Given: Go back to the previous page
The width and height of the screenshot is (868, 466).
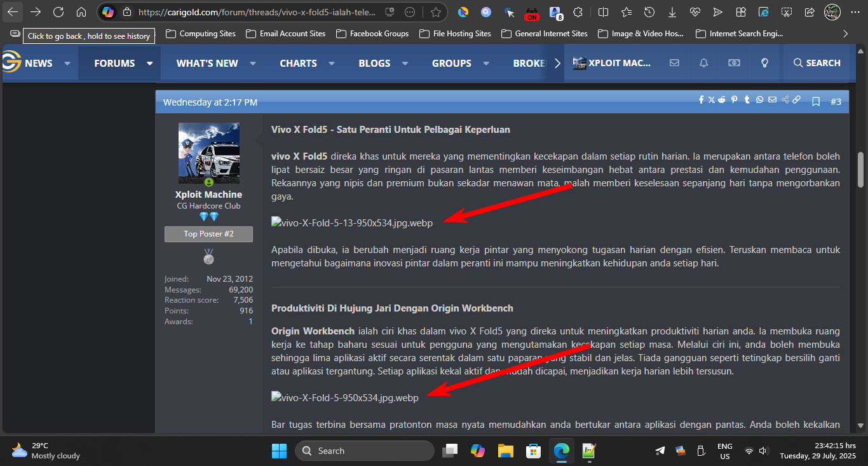Looking at the screenshot, I should pyautogui.click(x=13, y=12).
